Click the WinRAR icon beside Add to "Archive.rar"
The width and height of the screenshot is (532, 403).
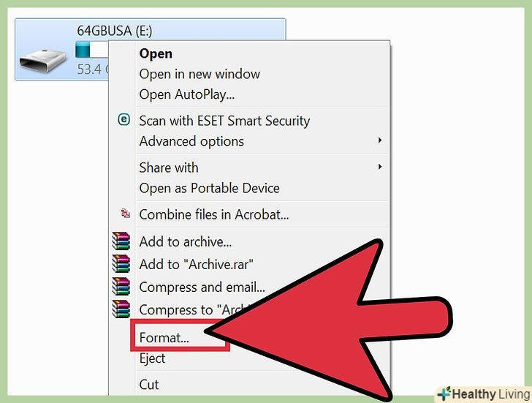[121, 263]
